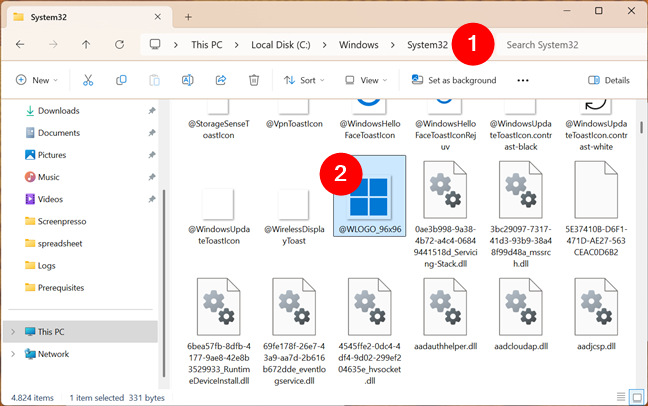The image size is (648, 406).
Task: Click the Delete trash icon
Action: tap(254, 80)
